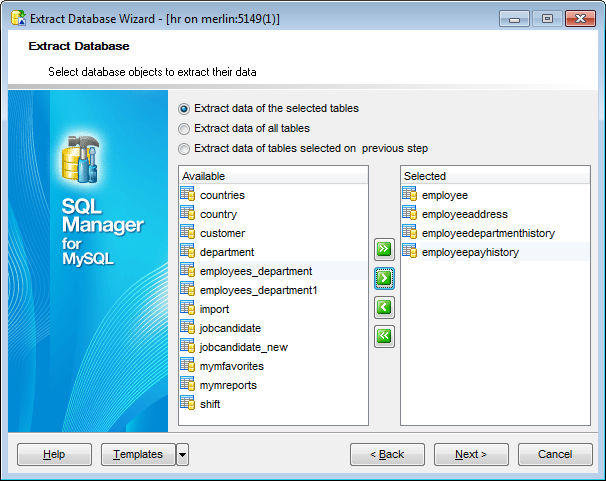Click the table icon beside employee in Selected

[410, 194]
